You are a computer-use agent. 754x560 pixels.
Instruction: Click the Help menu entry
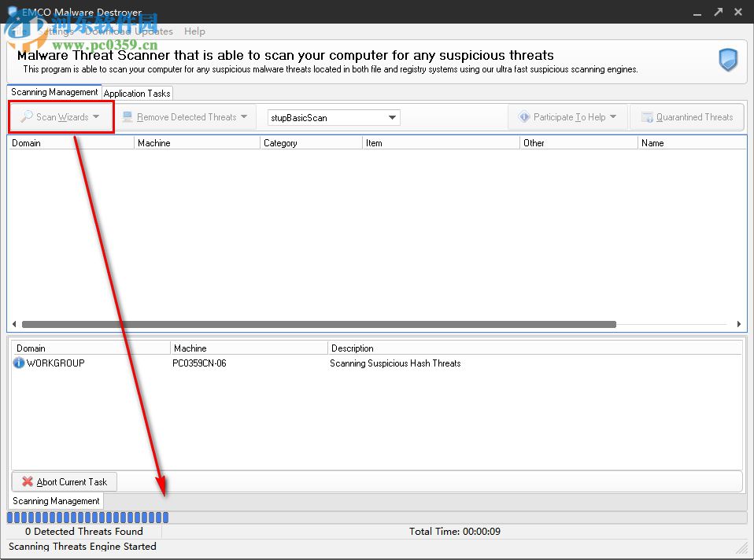(x=194, y=31)
